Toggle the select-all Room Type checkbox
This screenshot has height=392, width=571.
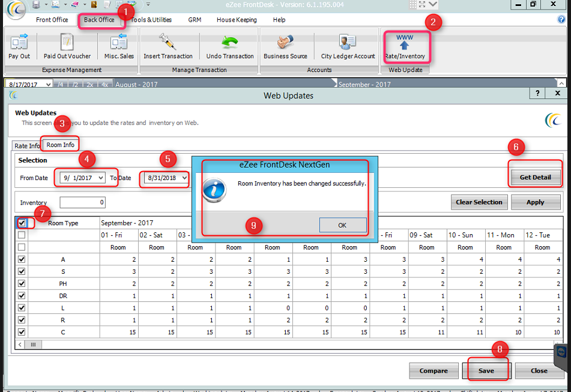(x=22, y=223)
